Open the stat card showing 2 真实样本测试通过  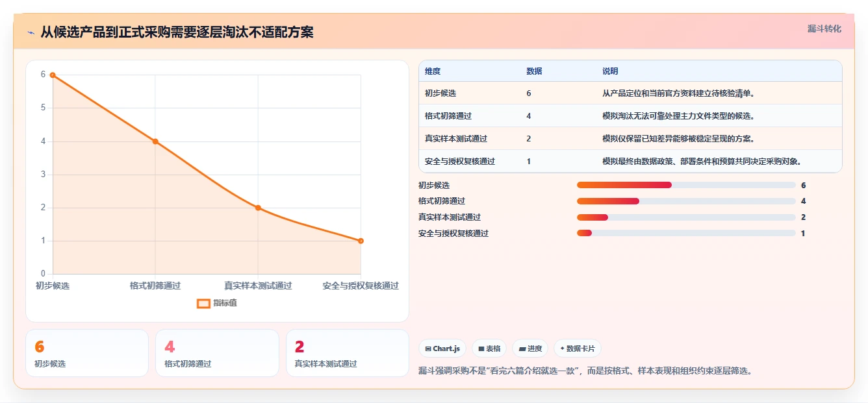coord(348,353)
